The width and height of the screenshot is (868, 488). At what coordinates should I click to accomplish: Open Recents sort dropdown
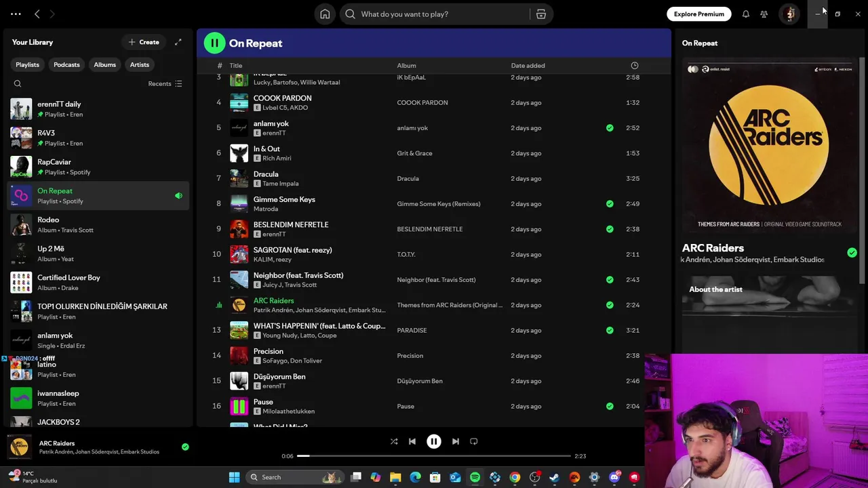[x=165, y=84]
